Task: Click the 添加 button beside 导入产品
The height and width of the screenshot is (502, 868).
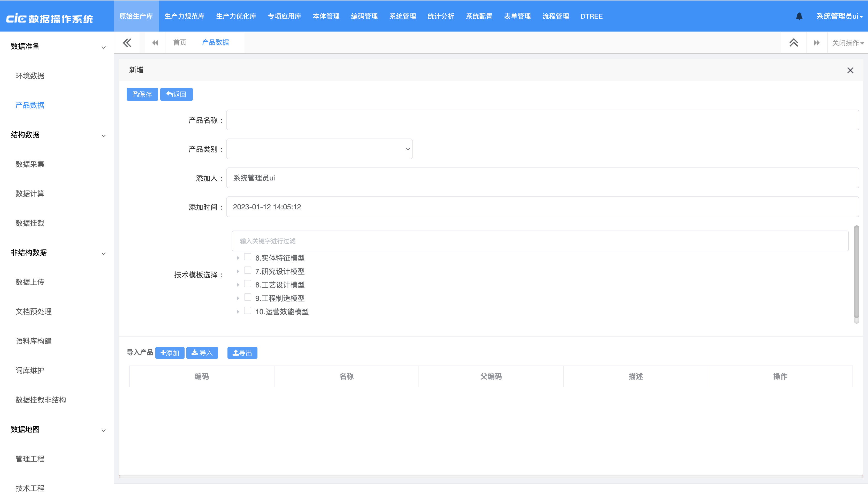Action: coord(170,353)
